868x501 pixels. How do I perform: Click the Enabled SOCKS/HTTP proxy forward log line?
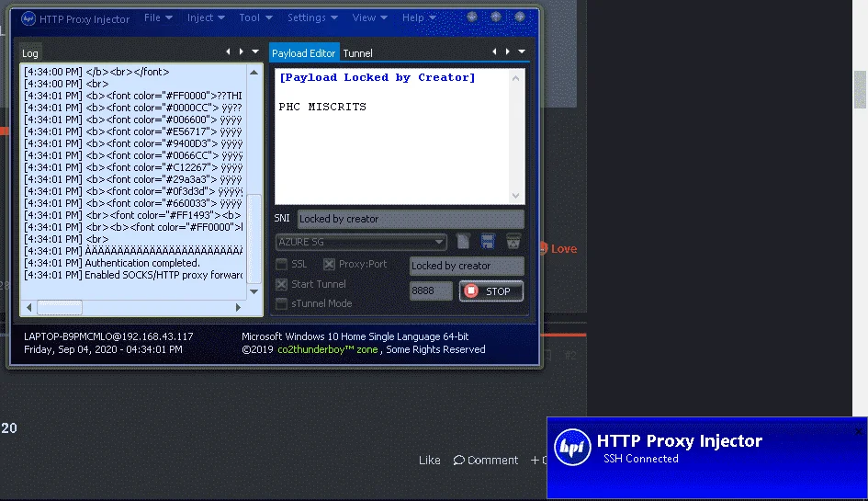133,275
